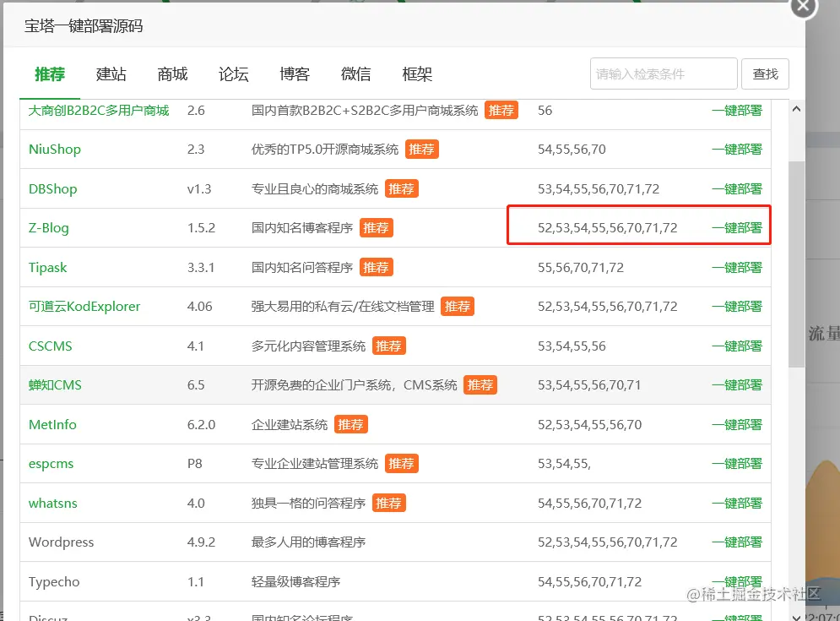Click 一键部署 in the DBShop row
840x621 pixels.
[x=737, y=188]
